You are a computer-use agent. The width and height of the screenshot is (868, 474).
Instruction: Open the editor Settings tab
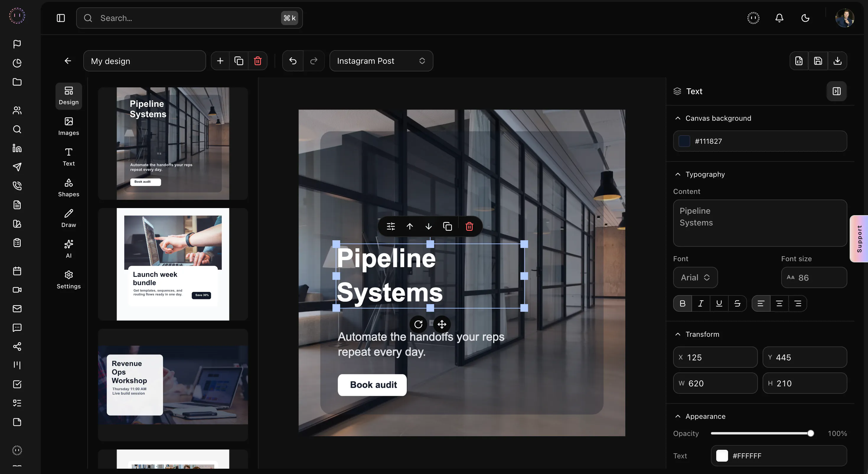coord(69,280)
